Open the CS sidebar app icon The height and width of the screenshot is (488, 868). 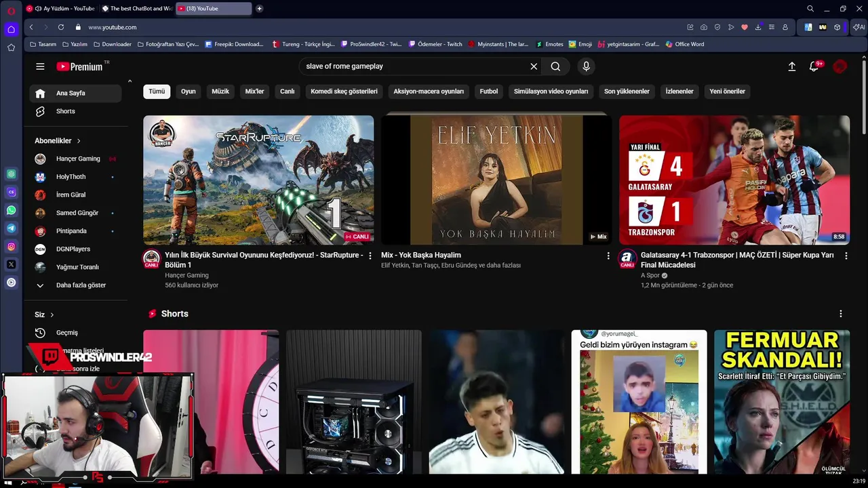(11, 192)
